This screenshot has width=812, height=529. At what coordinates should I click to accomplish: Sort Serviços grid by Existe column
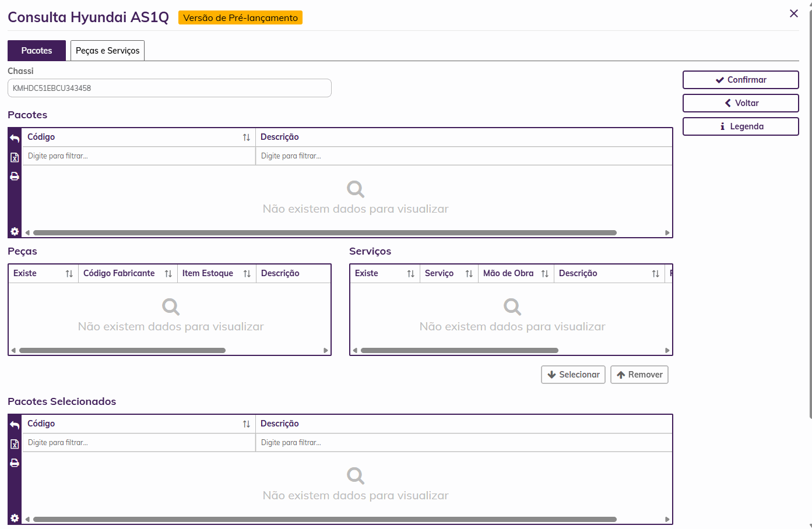(411, 274)
